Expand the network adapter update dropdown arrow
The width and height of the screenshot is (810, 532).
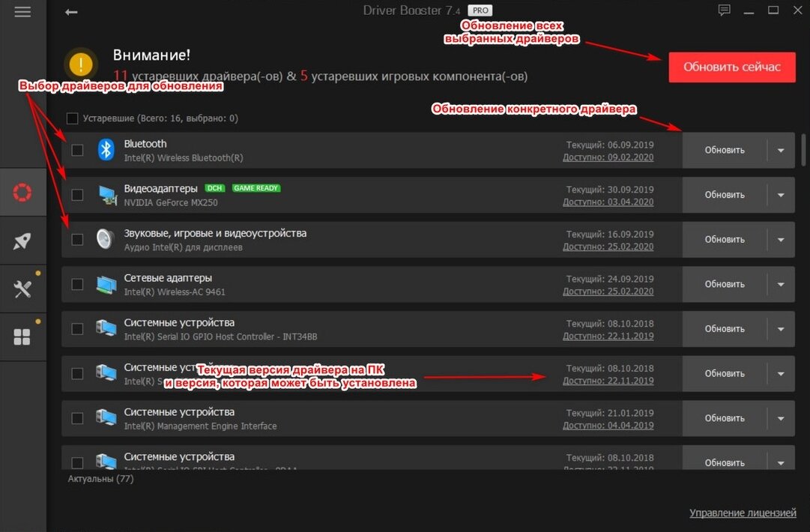coord(781,284)
